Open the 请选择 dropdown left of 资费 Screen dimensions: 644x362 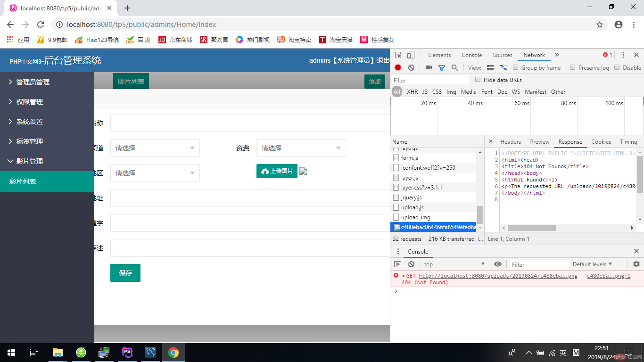[155, 148]
